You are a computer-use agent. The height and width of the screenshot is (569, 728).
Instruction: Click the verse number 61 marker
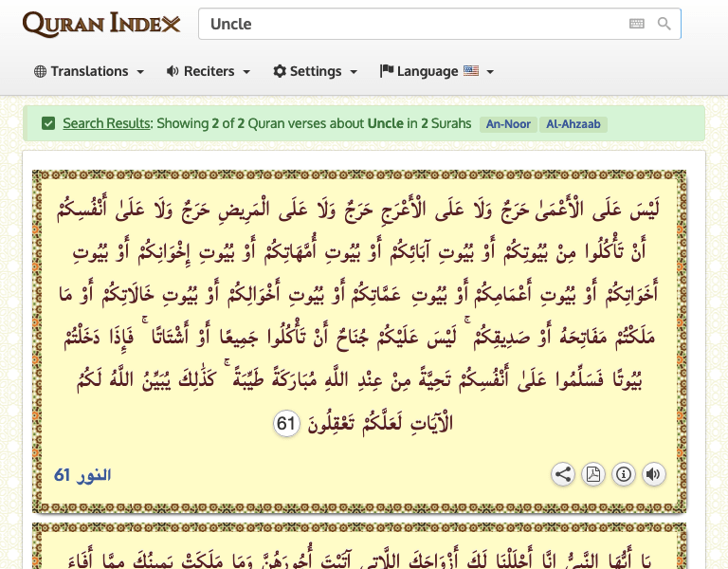point(286,424)
